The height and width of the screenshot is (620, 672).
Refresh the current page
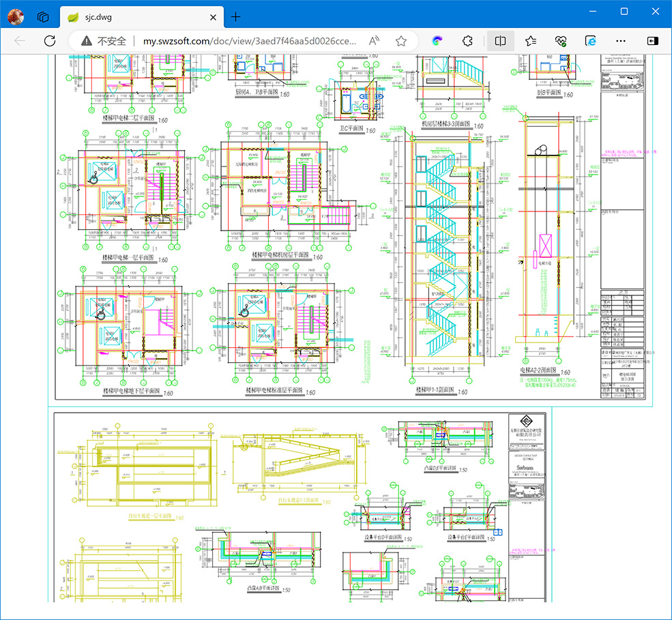49,41
